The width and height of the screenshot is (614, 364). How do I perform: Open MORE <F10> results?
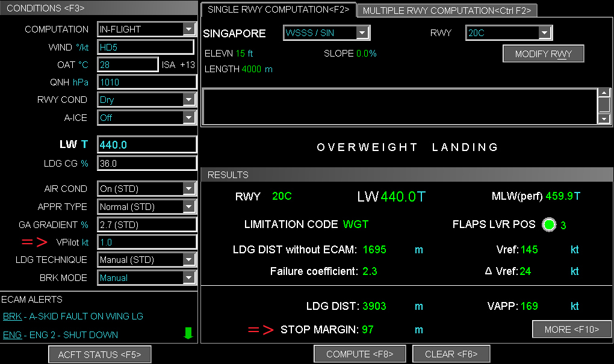[x=571, y=329]
